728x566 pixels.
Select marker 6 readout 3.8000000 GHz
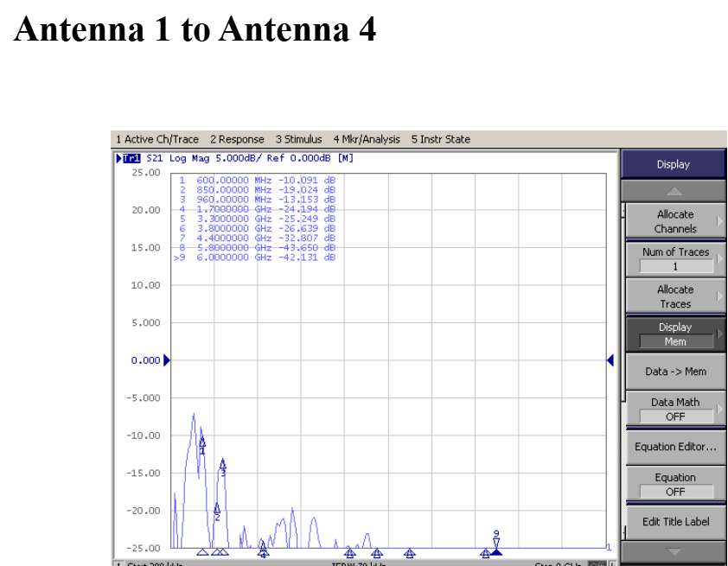[x=258, y=228]
